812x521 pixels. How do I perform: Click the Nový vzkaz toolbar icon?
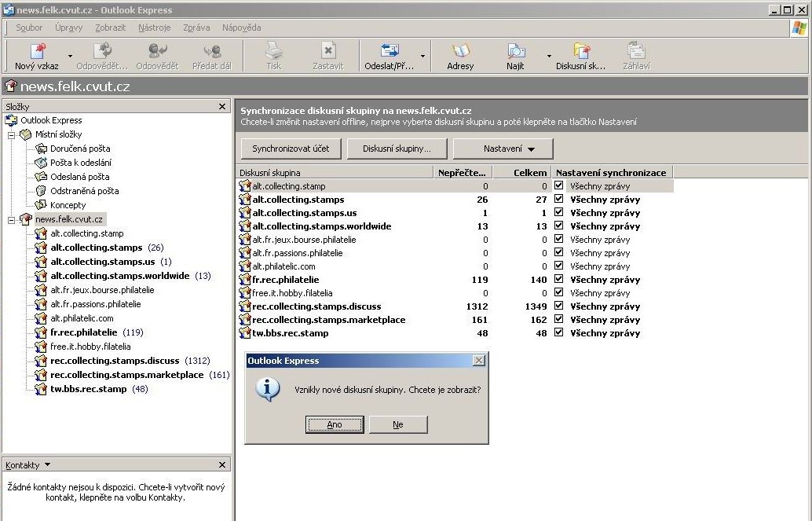tap(37, 51)
